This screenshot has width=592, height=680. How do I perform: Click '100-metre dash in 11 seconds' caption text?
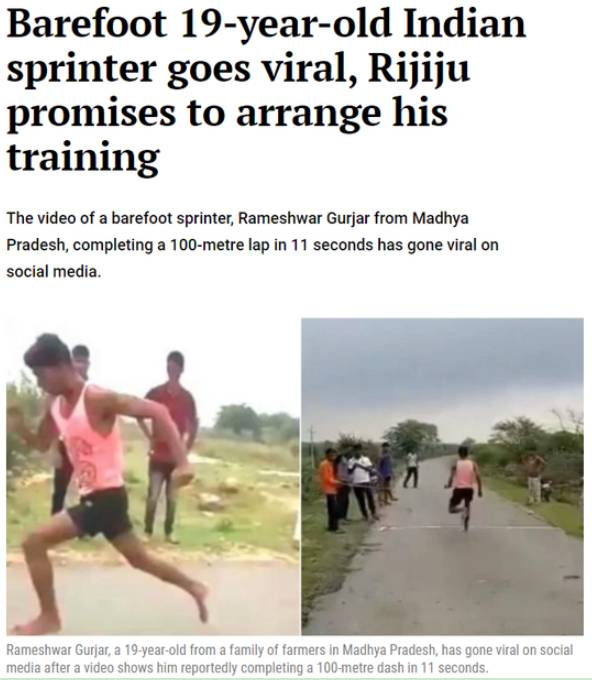click(x=402, y=667)
